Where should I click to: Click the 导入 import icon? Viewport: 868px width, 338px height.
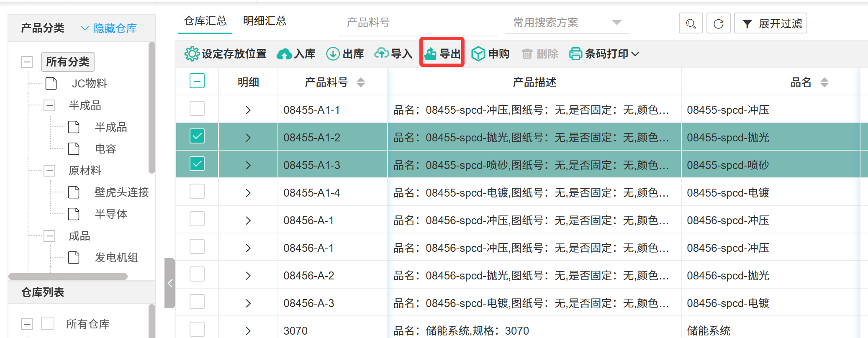pos(381,54)
